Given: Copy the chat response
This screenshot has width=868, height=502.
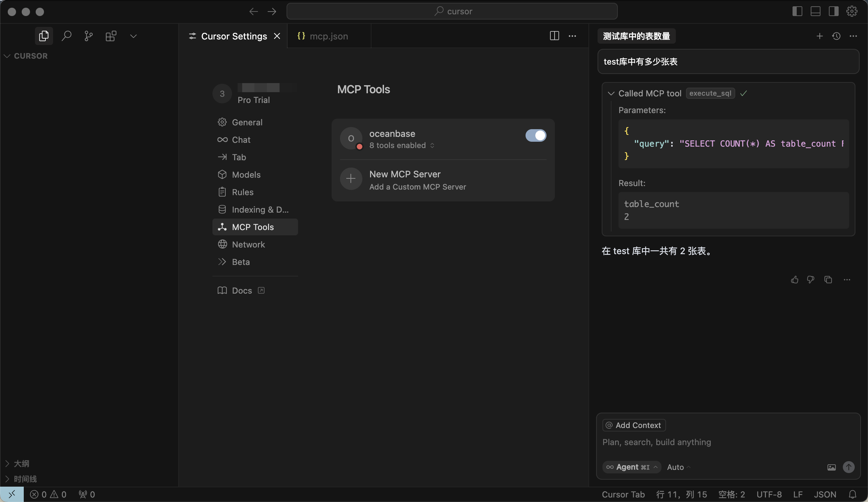Looking at the screenshot, I should (x=828, y=280).
